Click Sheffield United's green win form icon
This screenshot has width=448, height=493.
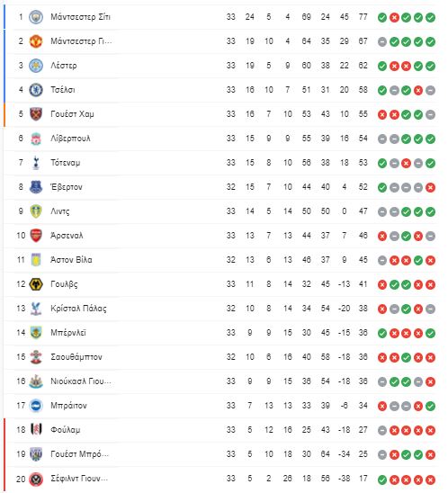tap(382, 479)
